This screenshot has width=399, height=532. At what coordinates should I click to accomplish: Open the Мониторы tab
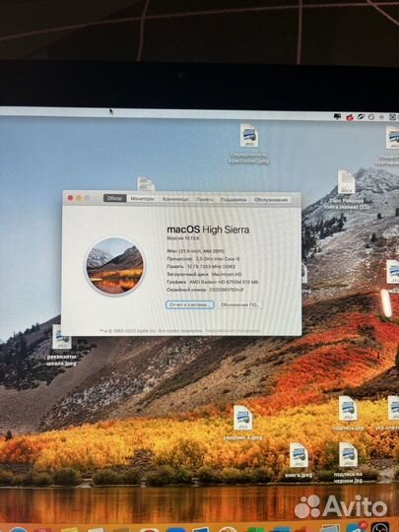(142, 199)
